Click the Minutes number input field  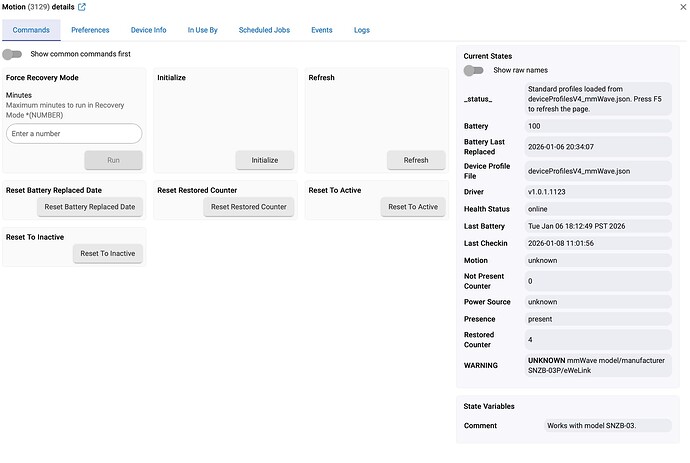pyautogui.click(x=74, y=134)
